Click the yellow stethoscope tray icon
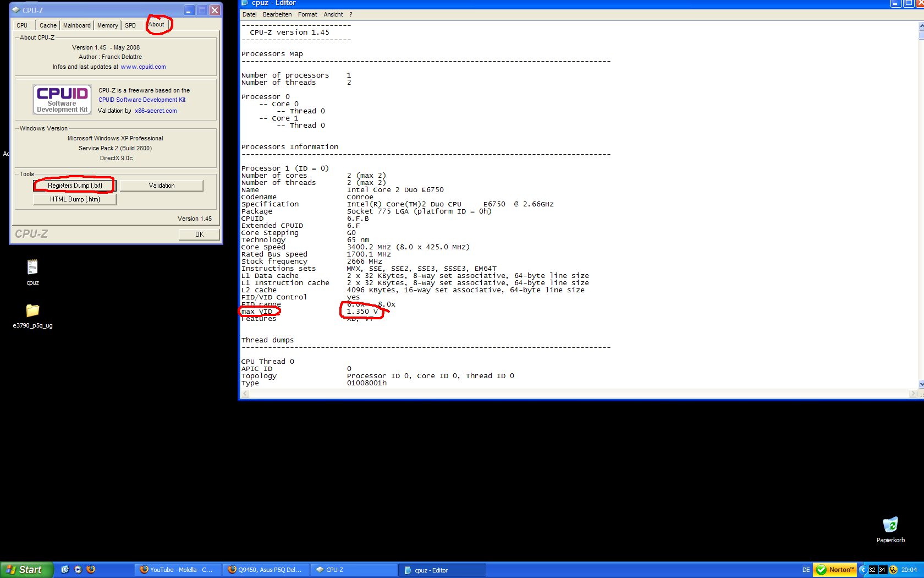This screenshot has width=924, height=578. click(893, 570)
